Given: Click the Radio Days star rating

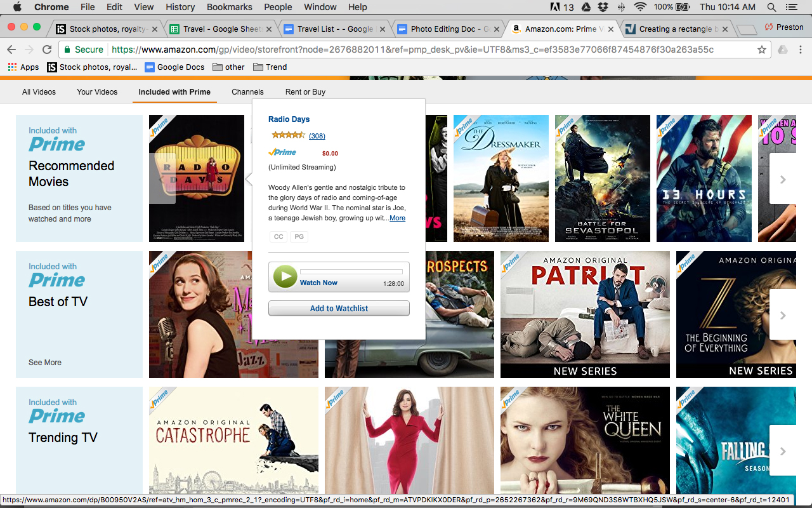Looking at the screenshot, I should coord(288,135).
